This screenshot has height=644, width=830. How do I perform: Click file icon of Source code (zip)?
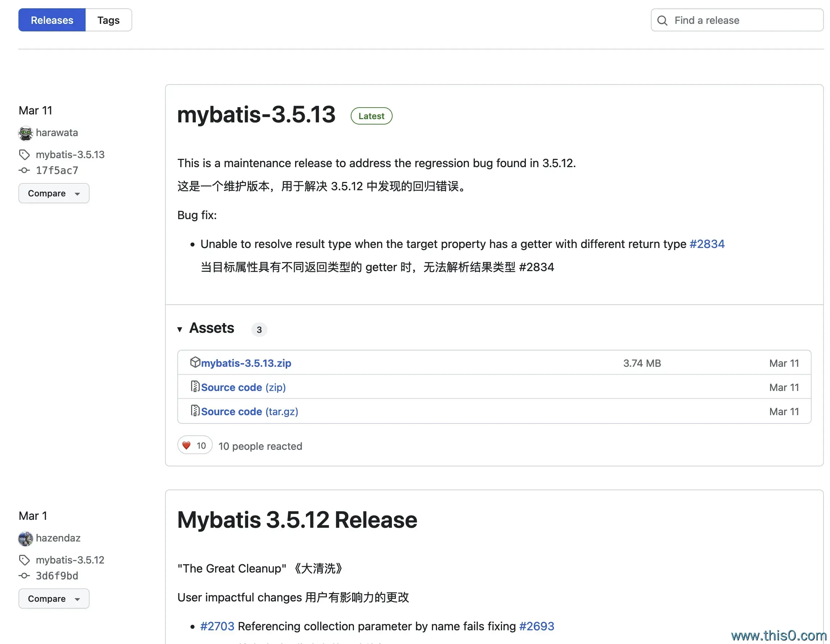[x=195, y=386]
